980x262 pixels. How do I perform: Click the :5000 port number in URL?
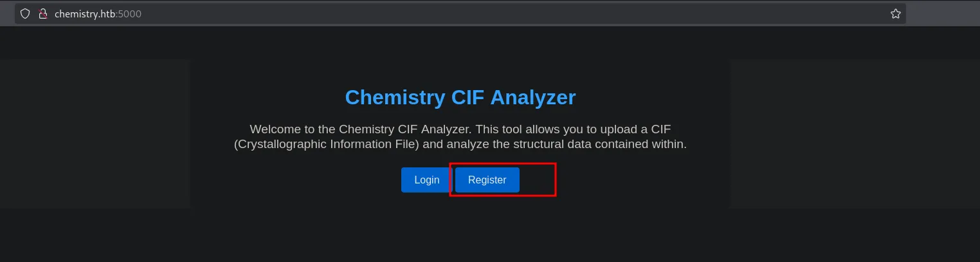(x=128, y=14)
